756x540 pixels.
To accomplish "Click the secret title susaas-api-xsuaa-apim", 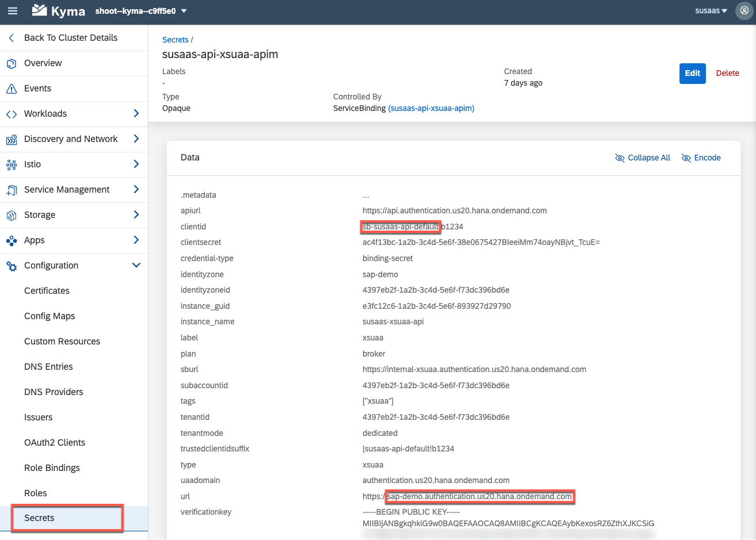I will click(x=220, y=54).
